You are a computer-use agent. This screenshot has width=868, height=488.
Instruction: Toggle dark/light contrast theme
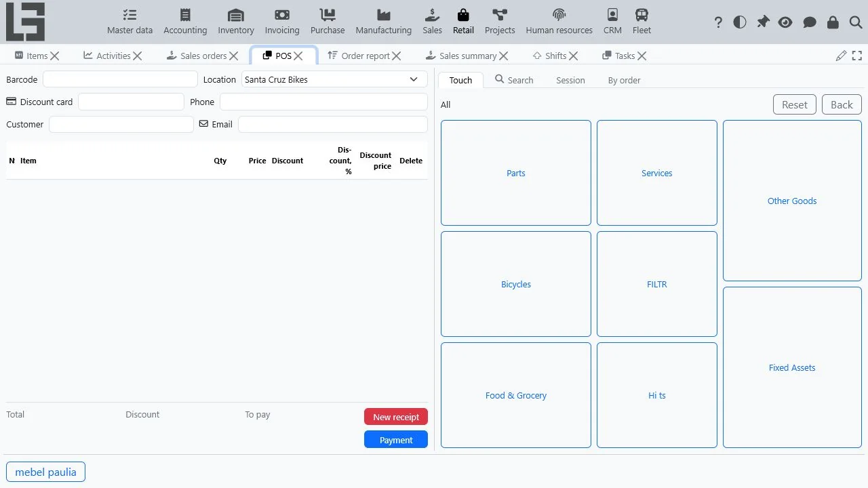coord(740,22)
